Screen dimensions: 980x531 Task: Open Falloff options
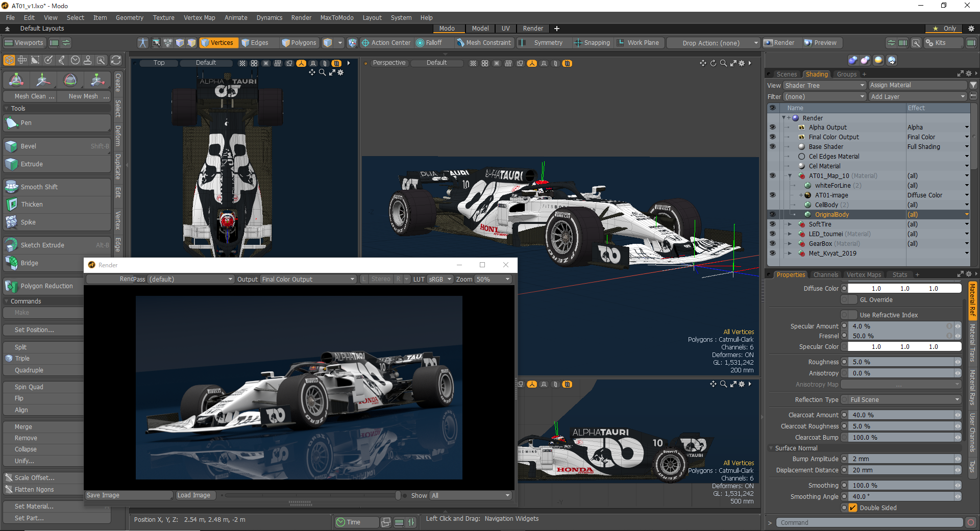point(429,43)
